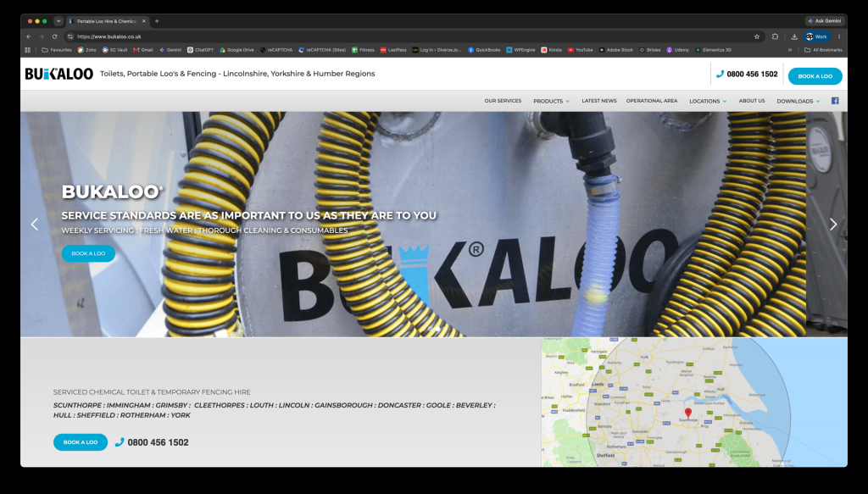Call the header phone number 0800 456 1502

pyautogui.click(x=747, y=74)
